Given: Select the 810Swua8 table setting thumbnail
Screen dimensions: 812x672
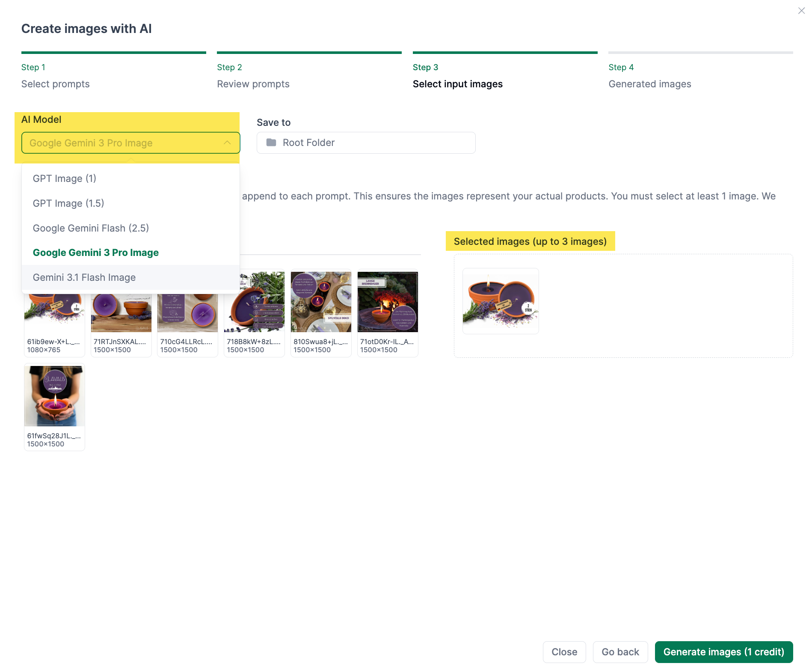Looking at the screenshot, I should (320, 301).
